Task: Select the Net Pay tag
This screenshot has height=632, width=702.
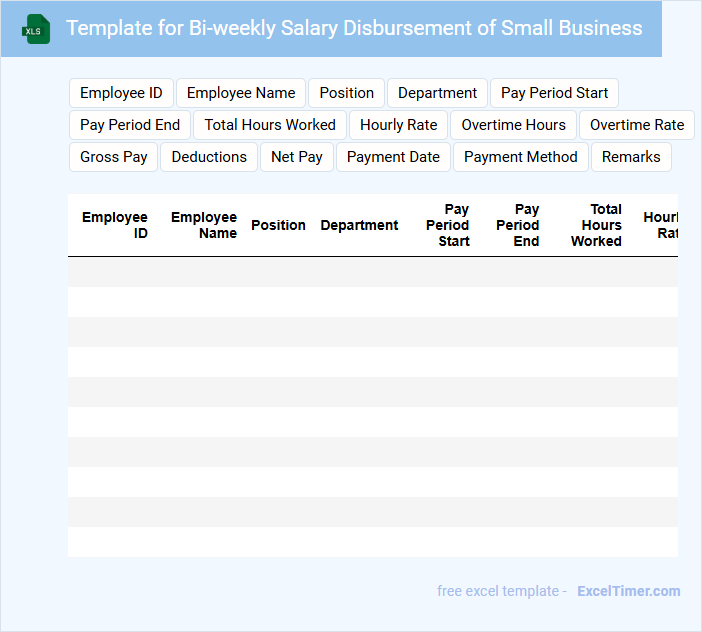Action: (297, 157)
